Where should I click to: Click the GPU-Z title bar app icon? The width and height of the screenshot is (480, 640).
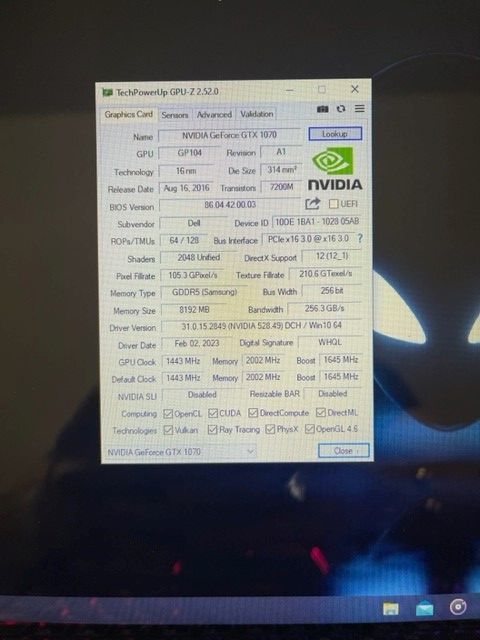[107, 93]
